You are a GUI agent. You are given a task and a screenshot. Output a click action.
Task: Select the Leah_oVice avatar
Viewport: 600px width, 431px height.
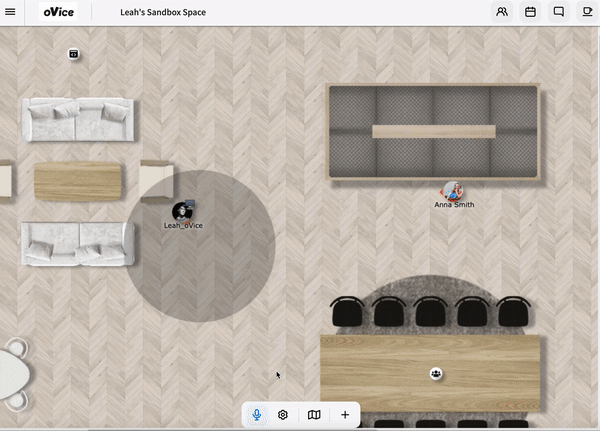pyautogui.click(x=182, y=211)
